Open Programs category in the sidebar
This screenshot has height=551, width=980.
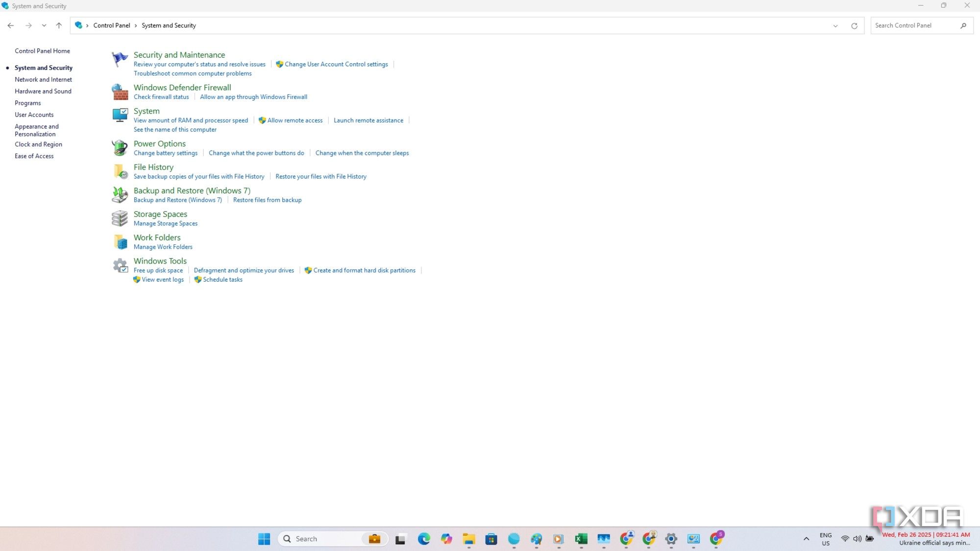[x=28, y=103]
